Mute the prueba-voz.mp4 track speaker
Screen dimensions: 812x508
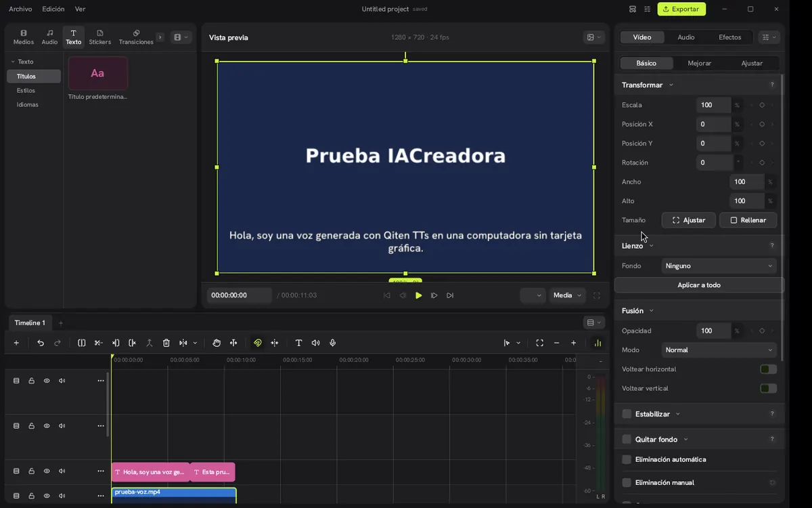click(62, 496)
